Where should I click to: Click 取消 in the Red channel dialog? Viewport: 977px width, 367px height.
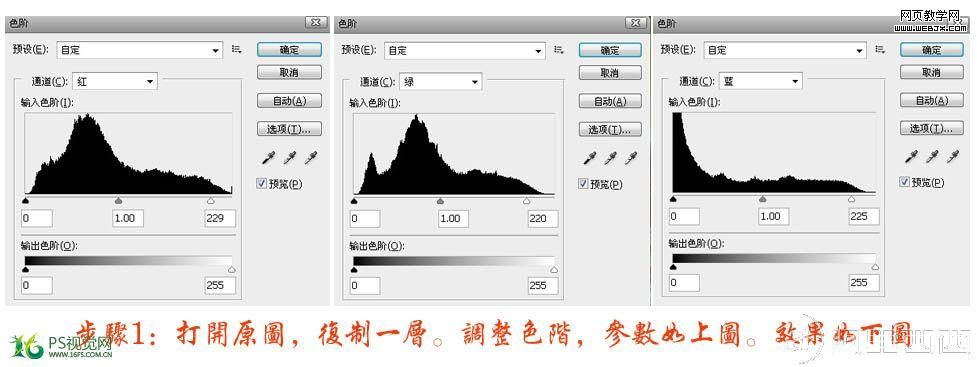coord(289,72)
